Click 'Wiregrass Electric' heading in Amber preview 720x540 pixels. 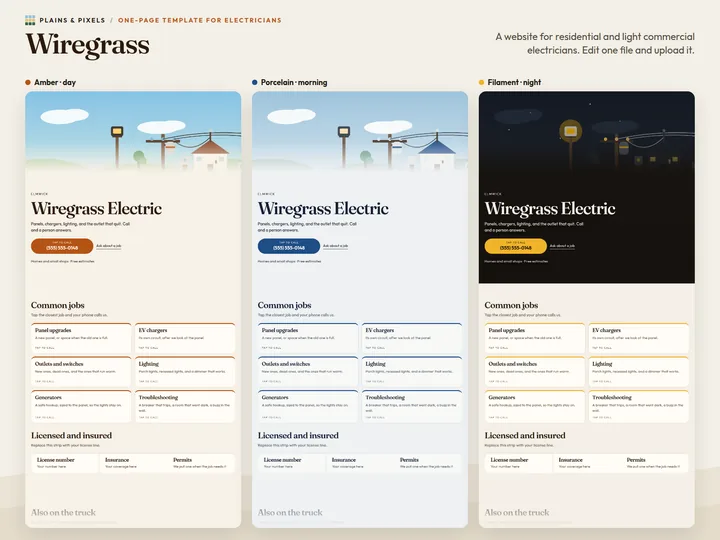pos(96,209)
